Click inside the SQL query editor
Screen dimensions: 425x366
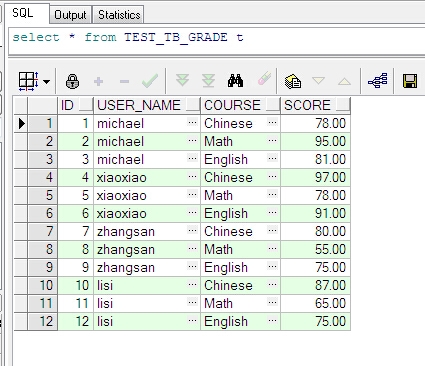pos(217,41)
